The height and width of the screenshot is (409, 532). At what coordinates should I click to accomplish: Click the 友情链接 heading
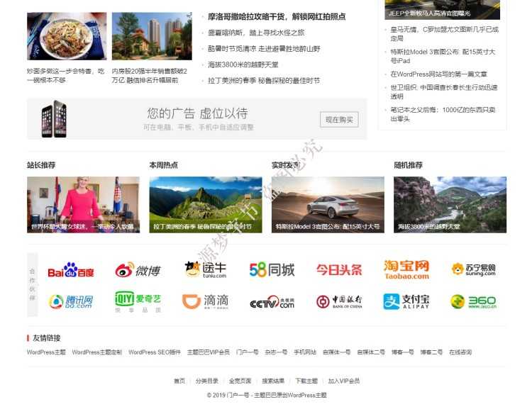coord(47,338)
